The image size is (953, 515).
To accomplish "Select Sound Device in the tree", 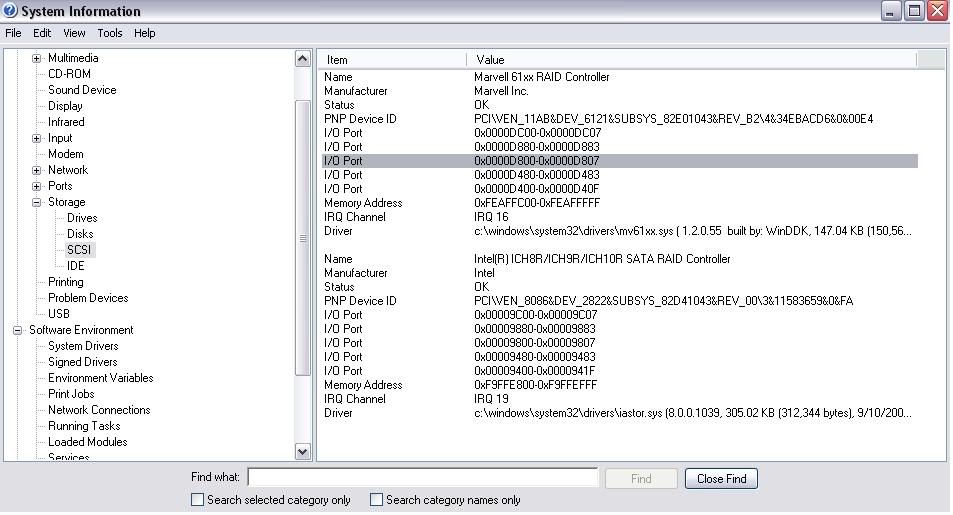I will (82, 90).
